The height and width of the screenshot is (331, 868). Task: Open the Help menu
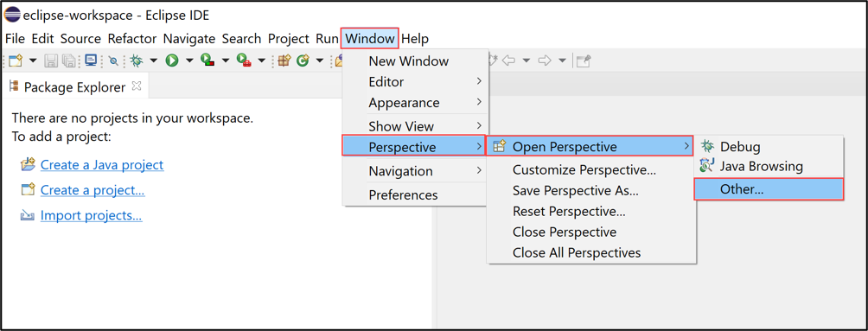point(415,39)
